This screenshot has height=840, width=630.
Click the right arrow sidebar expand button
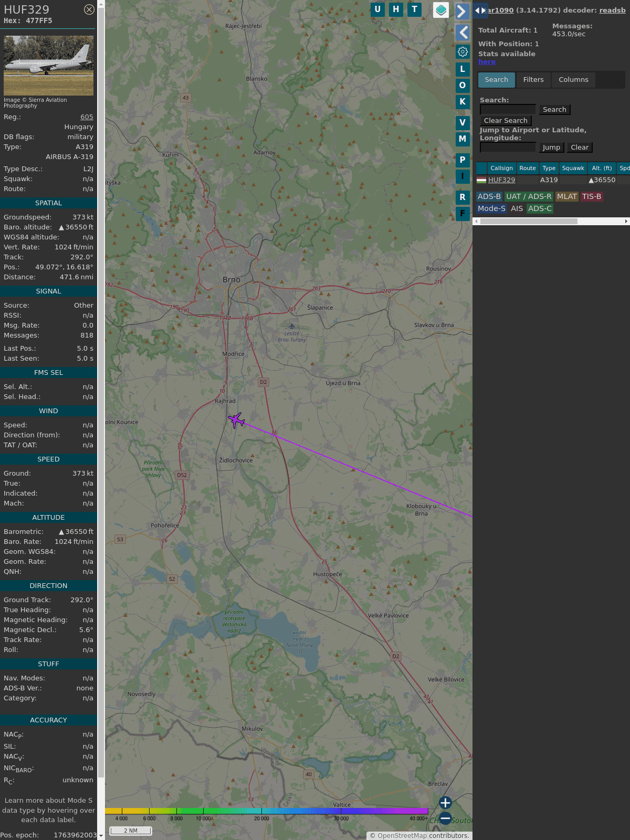click(x=462, y=11)
